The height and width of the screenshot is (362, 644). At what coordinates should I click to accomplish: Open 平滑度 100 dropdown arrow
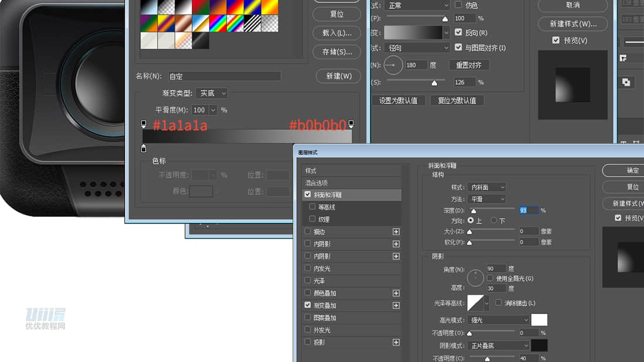(213, 110)
